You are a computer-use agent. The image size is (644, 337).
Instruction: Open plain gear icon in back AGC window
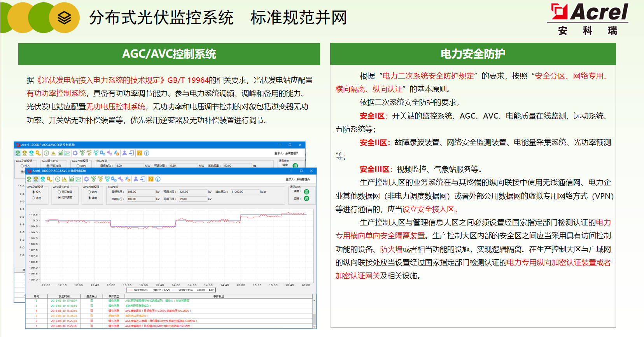[x=75, y=153]
